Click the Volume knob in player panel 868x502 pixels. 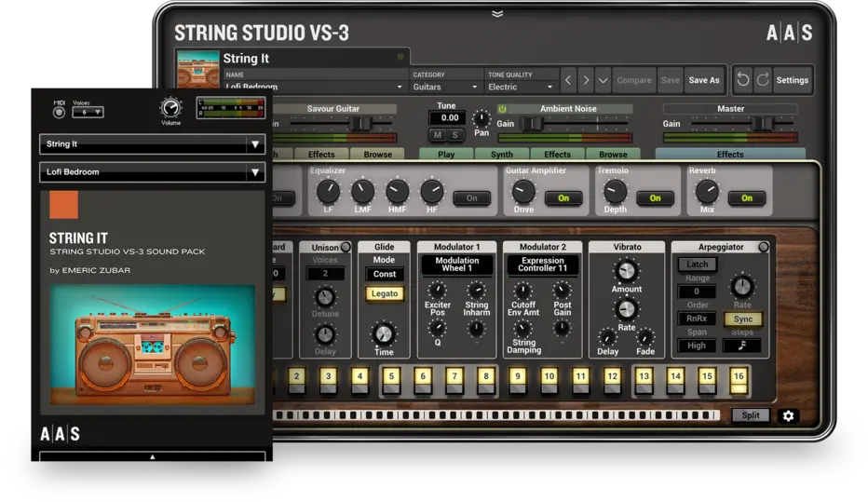(170, 107)
